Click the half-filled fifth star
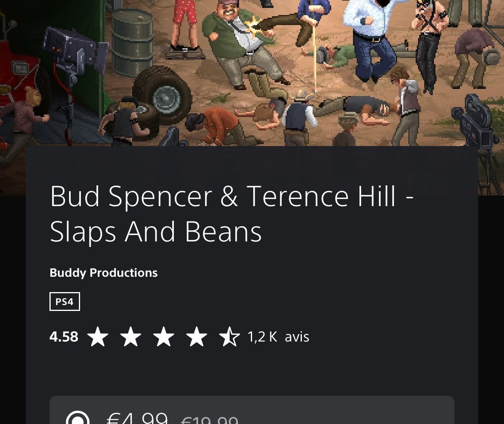Viewport: 504px width, 424px height. 230,337
